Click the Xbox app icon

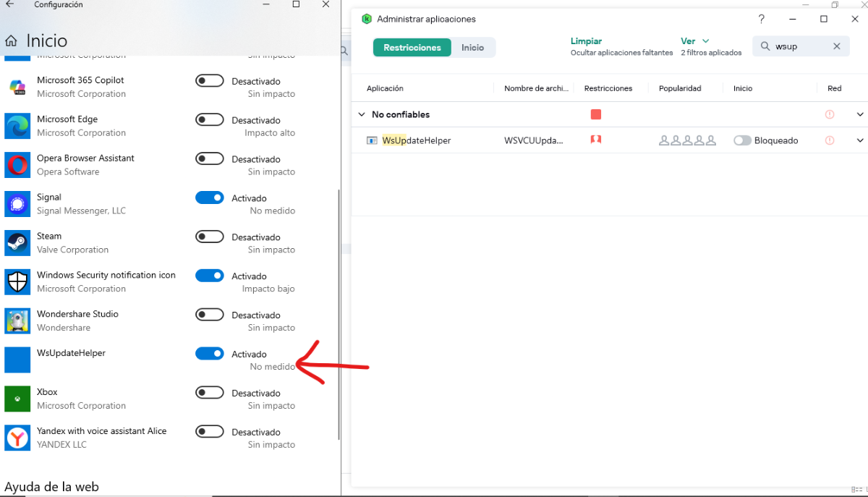point(17,399)
